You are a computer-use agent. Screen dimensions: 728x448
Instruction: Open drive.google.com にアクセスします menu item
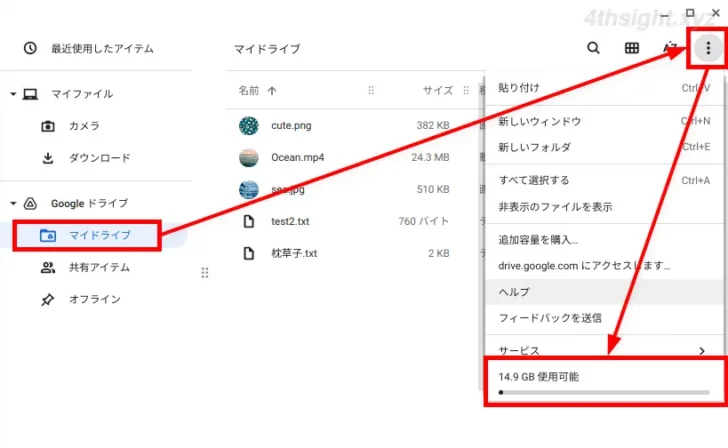pyautogui.click(x=603, y=266)
